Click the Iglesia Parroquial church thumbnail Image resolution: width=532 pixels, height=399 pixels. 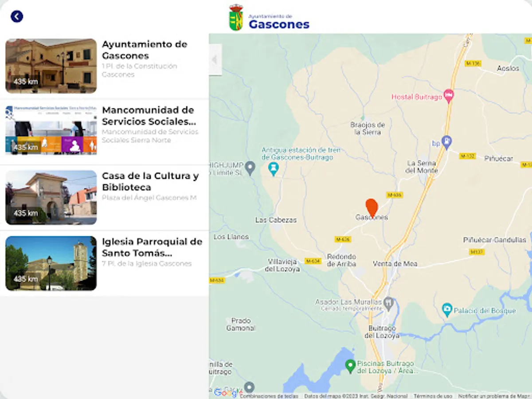tap(51, 263)
